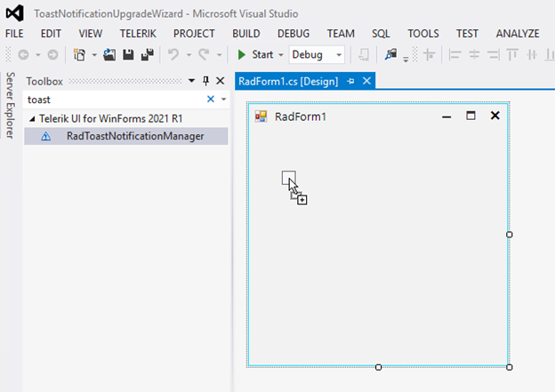Open the PROJECT menu

coord(194,34)
